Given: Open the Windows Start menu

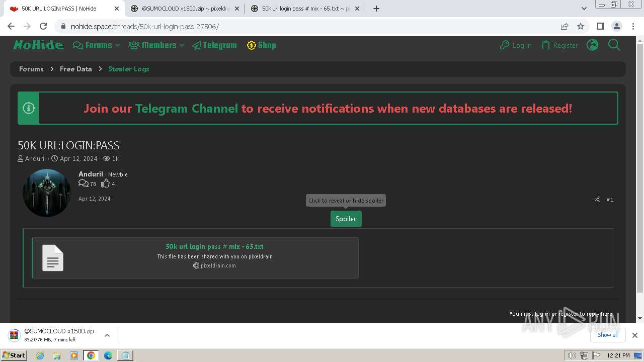Looking at the screenshot, I should coord(14,355).
